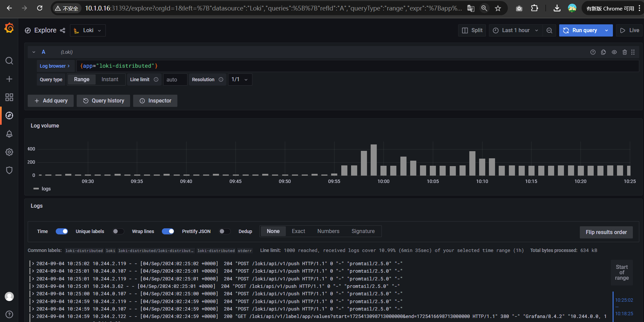The width and height of the screenshot is (644, 322).
Task: Open the Last 1 hour time picker
Action: click(x=516, y=30)
